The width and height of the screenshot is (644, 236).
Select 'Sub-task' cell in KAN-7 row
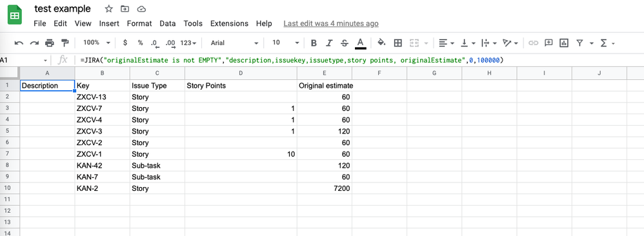click(x=157, y=177)
